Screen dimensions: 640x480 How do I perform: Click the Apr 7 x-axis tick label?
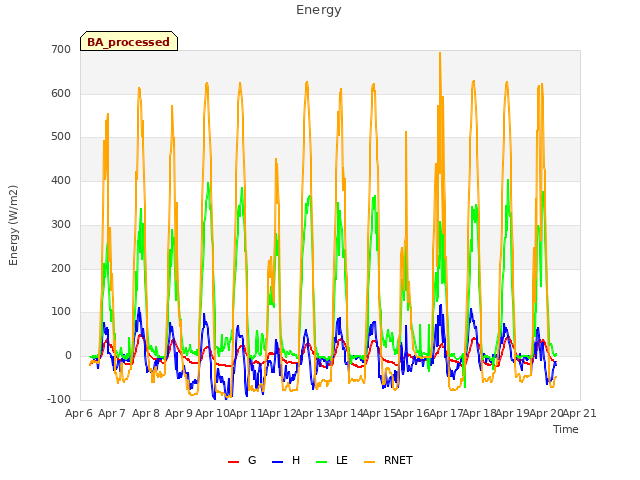pyautogui.click(x=112, y=413)
